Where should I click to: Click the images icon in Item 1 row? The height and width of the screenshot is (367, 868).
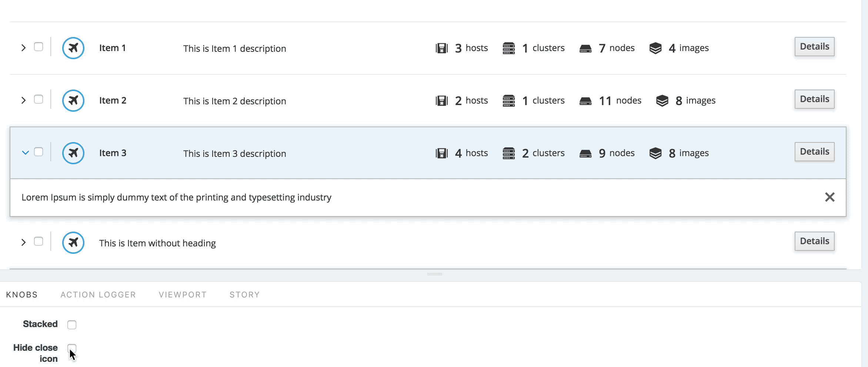pyautogui.click(x=655, y=48)
